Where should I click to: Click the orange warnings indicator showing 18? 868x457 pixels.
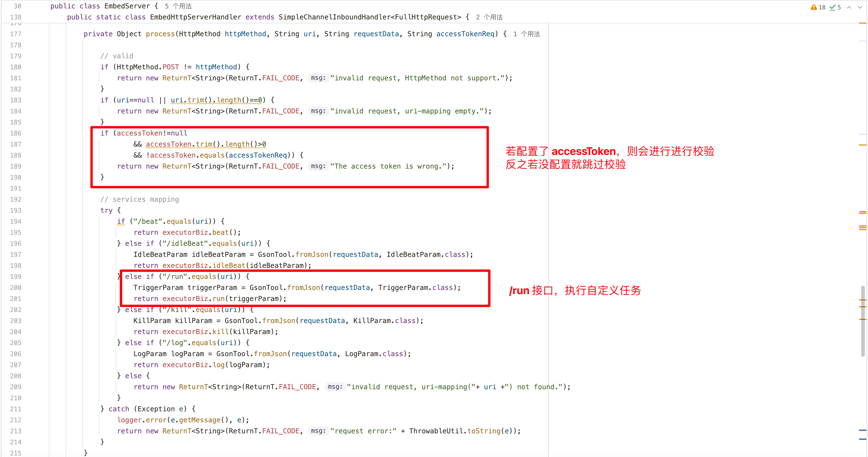click(x=818, y=7)
